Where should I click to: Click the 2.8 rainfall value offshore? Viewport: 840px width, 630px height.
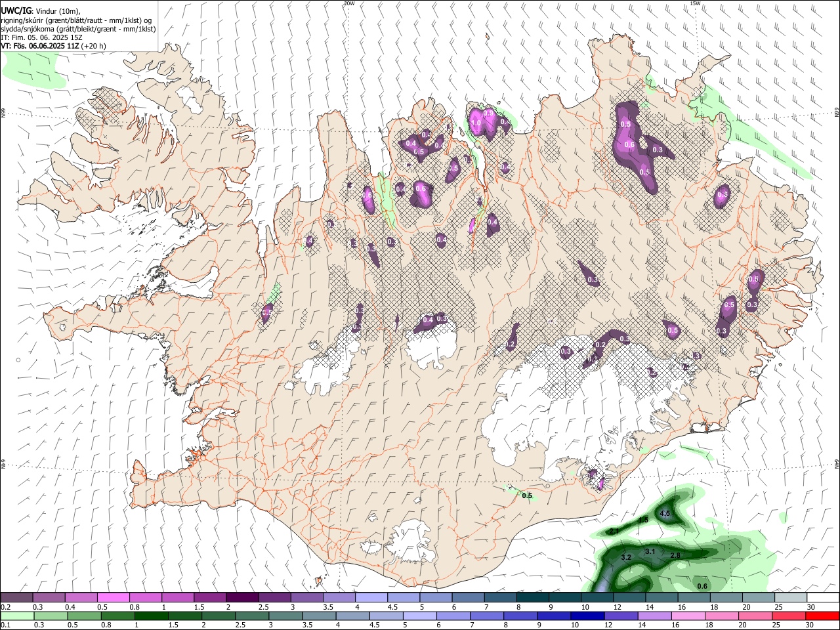675,556
